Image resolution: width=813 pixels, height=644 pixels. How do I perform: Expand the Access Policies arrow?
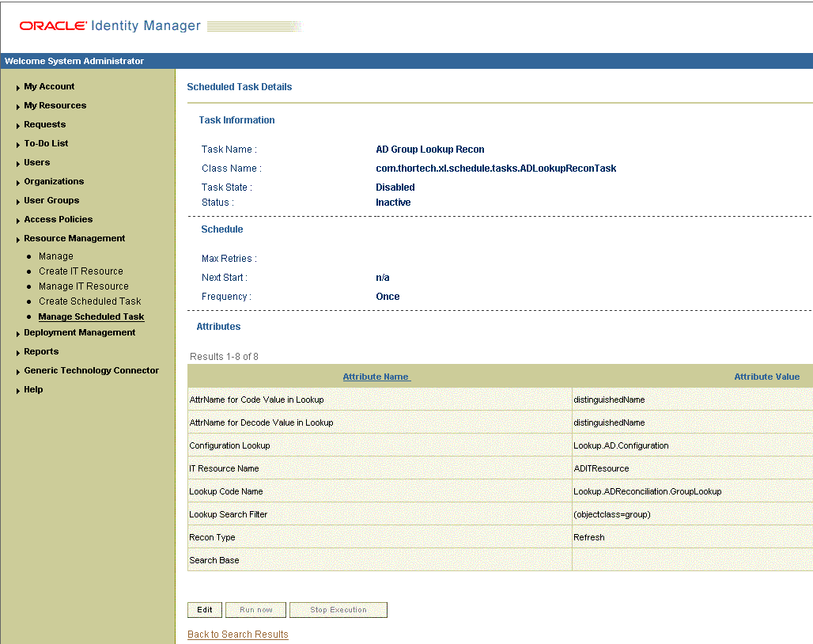tap(18, 221)
